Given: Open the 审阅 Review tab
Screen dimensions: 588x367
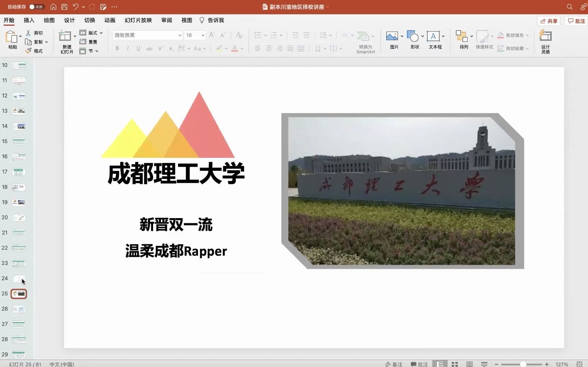Looking at the screenshot, I should [167, 20].
